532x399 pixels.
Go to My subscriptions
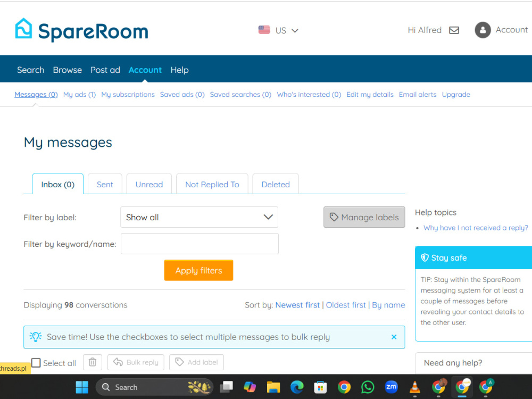[x=128, y=94]
